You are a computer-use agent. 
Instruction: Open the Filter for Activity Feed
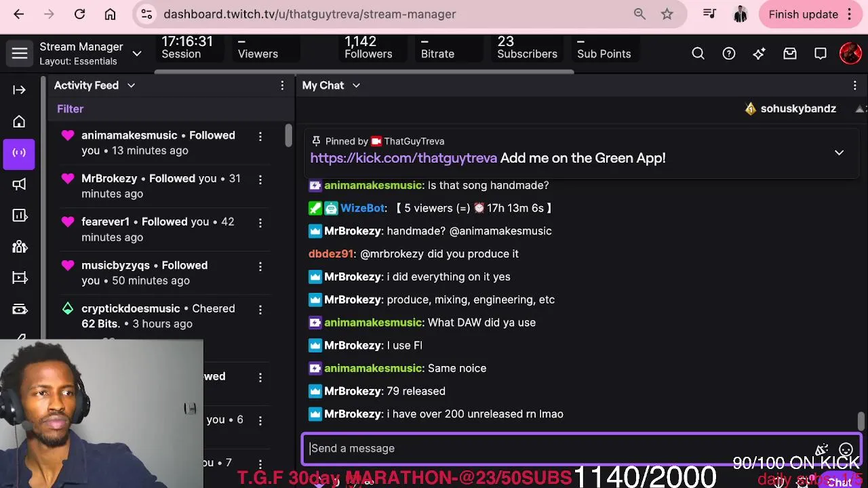coord(70,108)
